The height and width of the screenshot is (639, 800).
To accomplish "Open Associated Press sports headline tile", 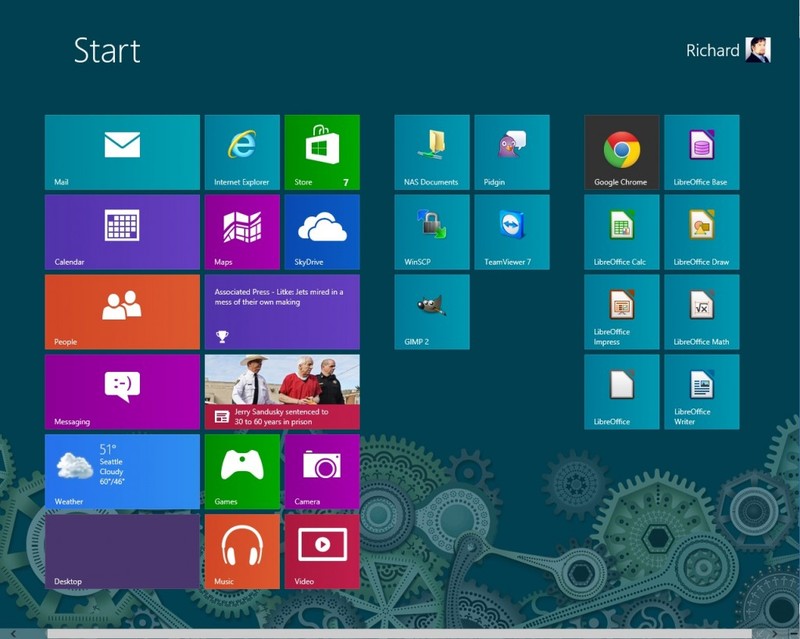I will point(281,311).
